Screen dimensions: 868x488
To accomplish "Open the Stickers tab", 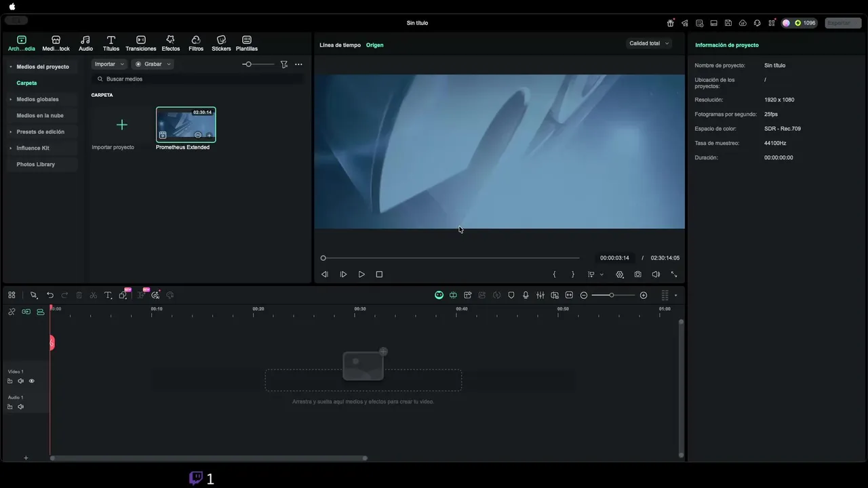I will click(221, 44).
